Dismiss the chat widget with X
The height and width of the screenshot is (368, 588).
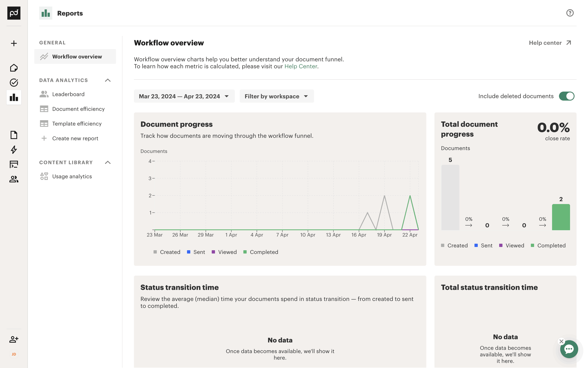point(561,341)
